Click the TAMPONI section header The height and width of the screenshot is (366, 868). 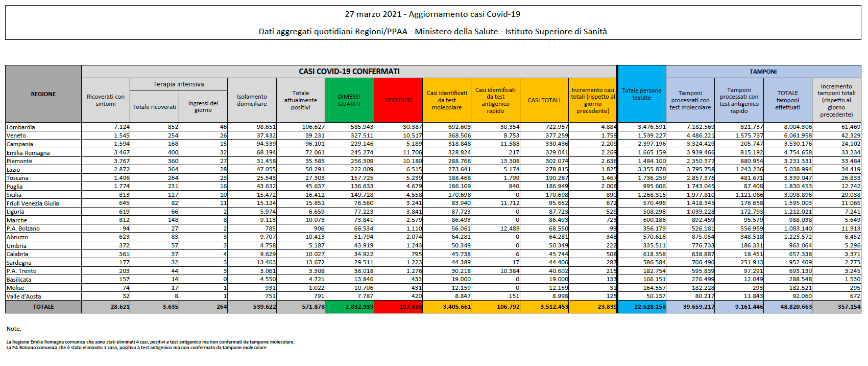point(763,72)
